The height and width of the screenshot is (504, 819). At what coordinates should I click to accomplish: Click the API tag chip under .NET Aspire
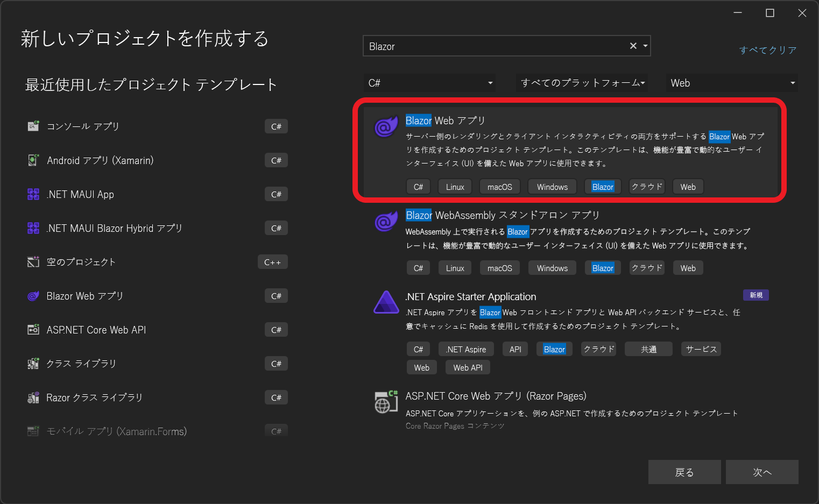[516, 349]
